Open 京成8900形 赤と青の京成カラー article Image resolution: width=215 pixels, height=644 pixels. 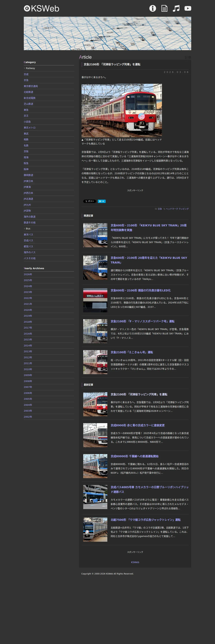pos(138,425)
